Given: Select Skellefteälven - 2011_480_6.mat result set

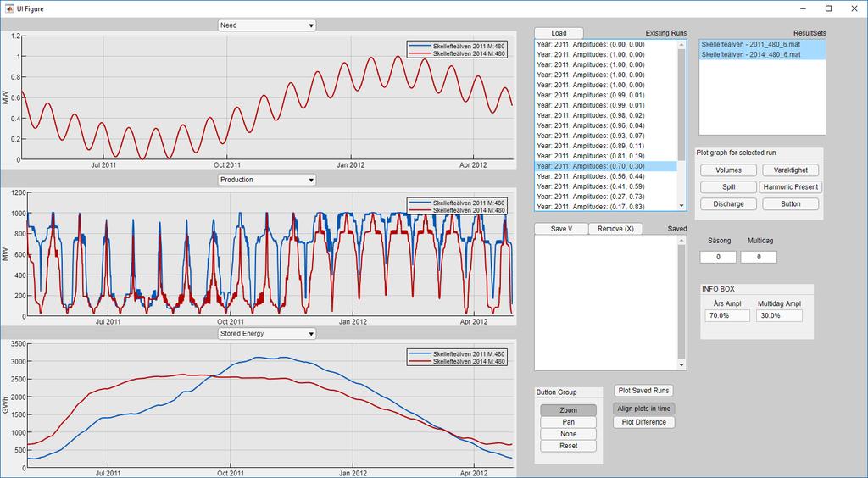Looking at the screenshot, I should click(762, 44).
